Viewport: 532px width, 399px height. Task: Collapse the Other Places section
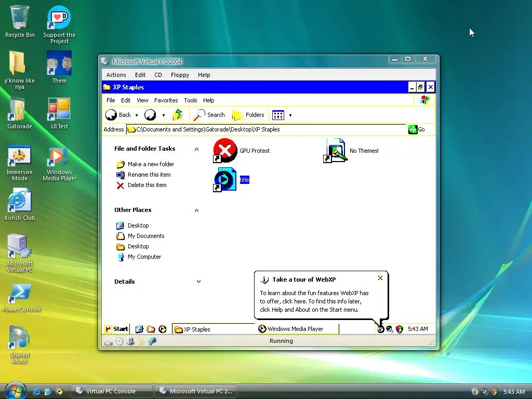[196, 210]
